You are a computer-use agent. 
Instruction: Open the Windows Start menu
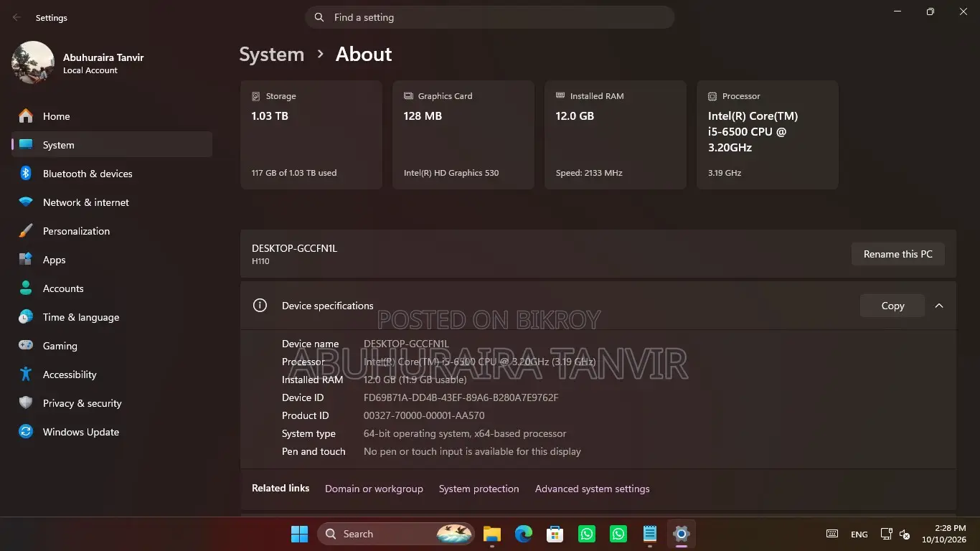[x=299, y=534]
